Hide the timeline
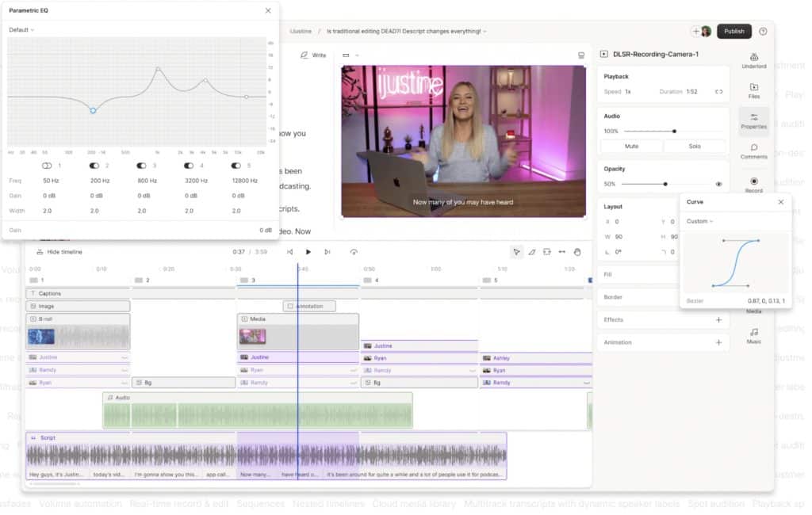Image resolution: width=812 pixels, height=515 pixels. tap(60, 254)
